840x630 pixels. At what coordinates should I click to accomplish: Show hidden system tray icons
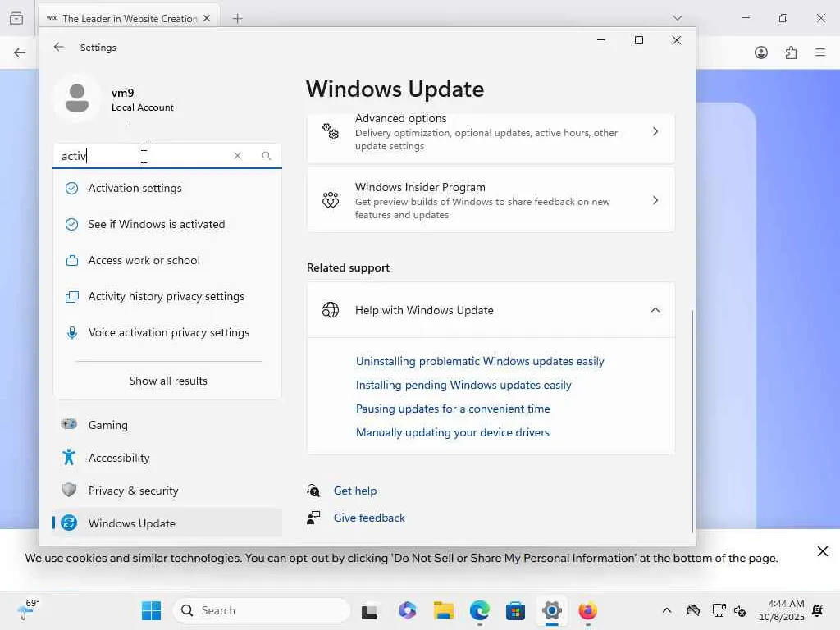click(x=666, y=610)
